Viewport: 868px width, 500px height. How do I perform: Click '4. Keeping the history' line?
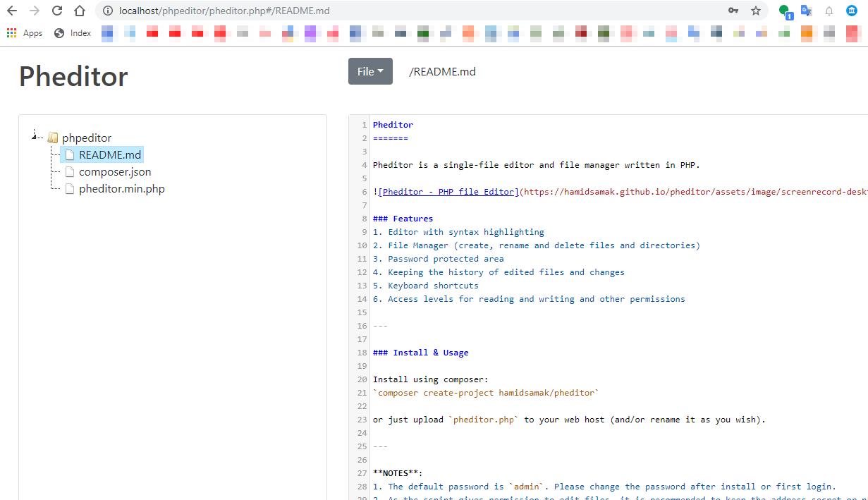point(499,272)
